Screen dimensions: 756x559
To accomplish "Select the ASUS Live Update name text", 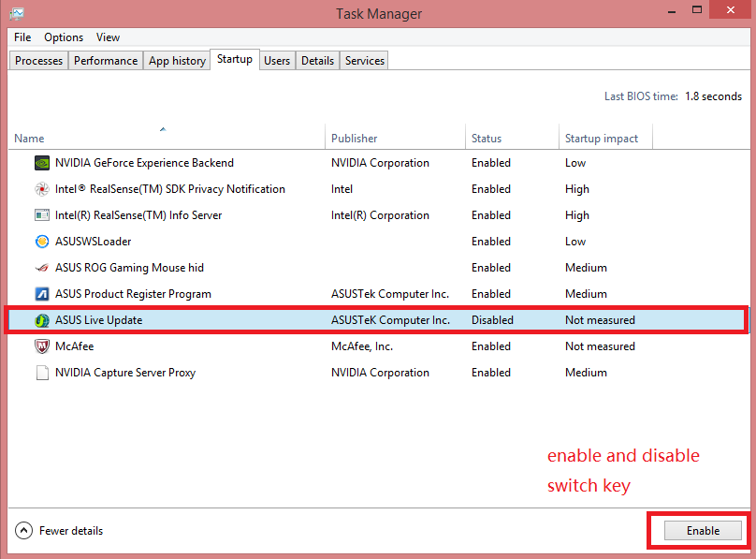I will tap(99, 320).
